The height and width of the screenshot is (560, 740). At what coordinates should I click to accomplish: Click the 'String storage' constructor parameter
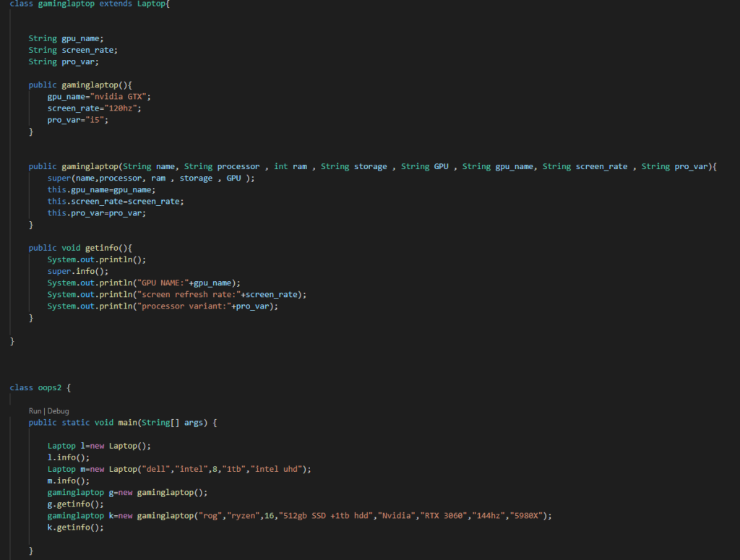(353, 166)
